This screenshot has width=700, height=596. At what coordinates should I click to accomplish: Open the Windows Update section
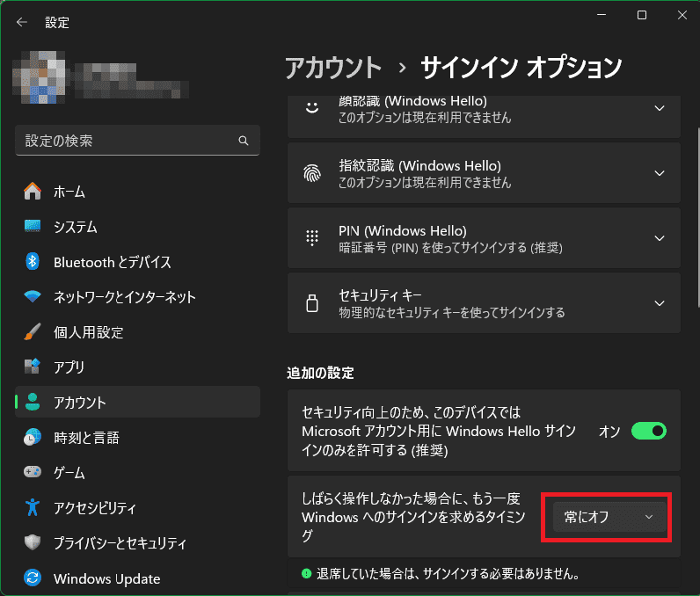(x=106, y=578)
